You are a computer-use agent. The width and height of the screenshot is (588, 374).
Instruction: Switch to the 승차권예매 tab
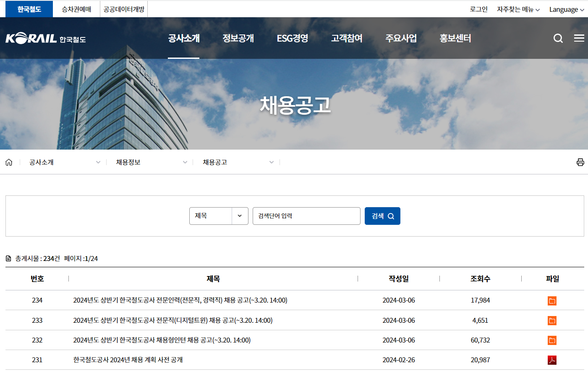coord(76,9)
